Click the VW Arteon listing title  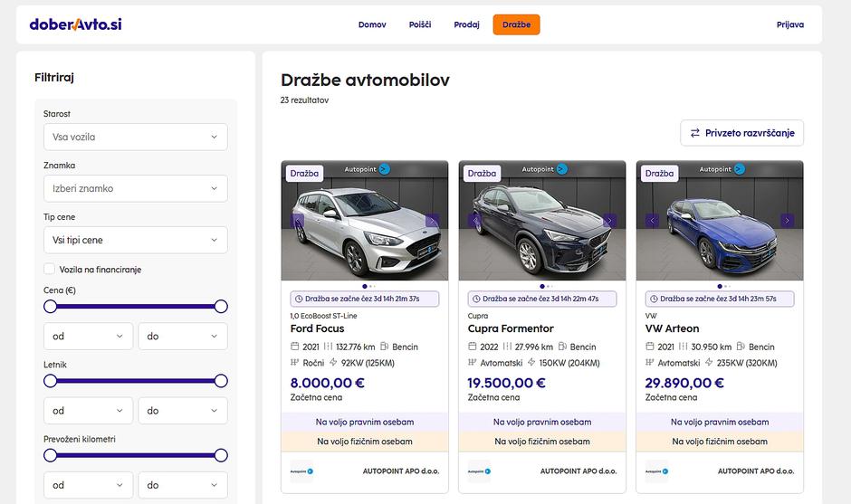click(672, 328)
